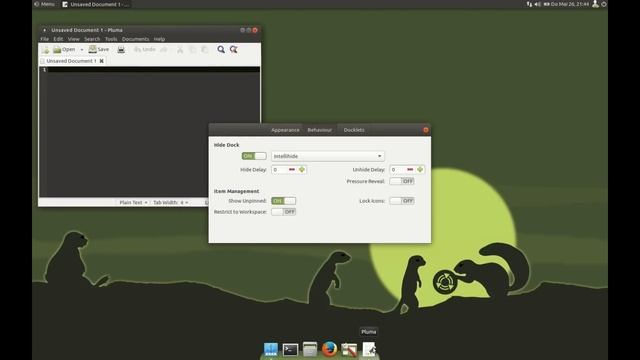Open the Help menu in Pluma

159,39
